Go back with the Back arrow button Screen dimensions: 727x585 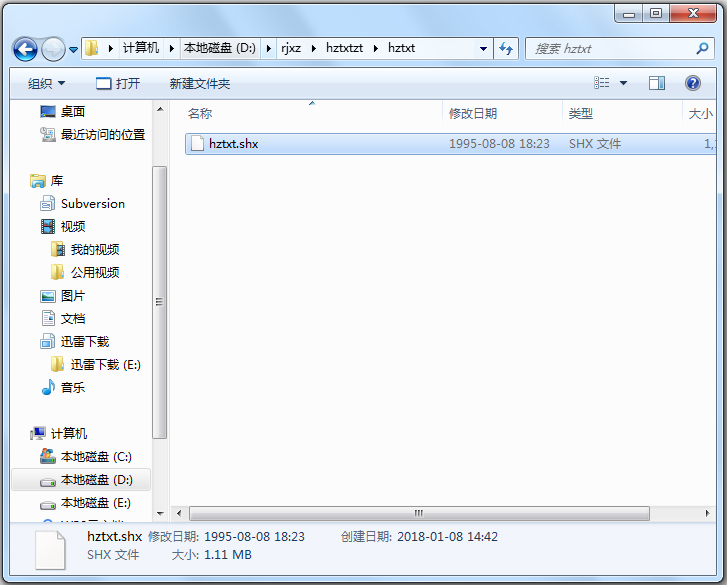(x=25, y=49)
